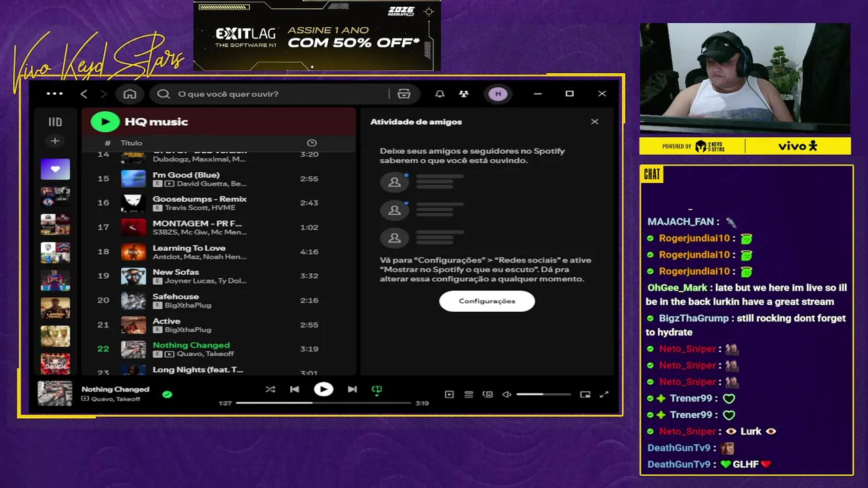Select track 'Active'
This screenshot has height=488, width=868.
point(218,325)
